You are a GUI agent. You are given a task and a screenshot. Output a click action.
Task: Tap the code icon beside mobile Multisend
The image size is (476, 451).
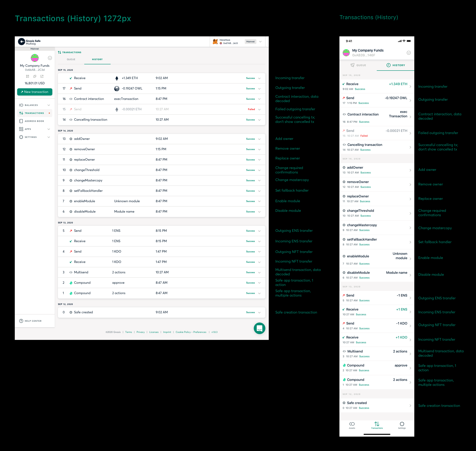point(344,351)
